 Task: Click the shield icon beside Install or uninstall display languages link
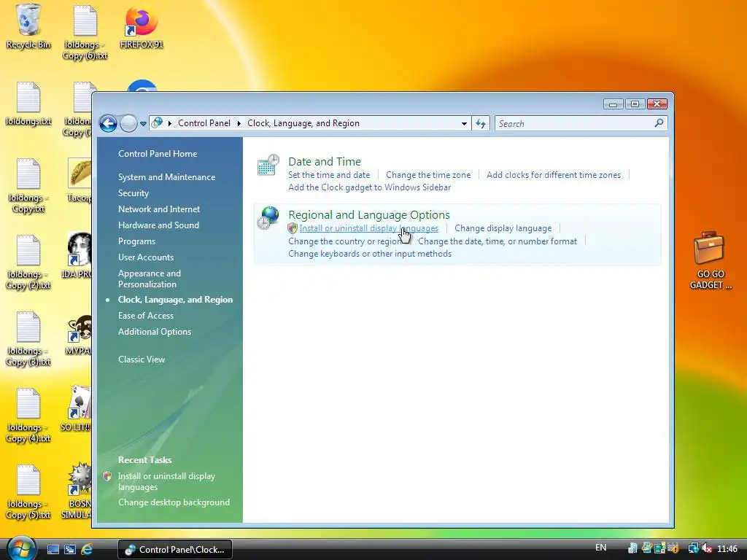[x=293, y=228]
